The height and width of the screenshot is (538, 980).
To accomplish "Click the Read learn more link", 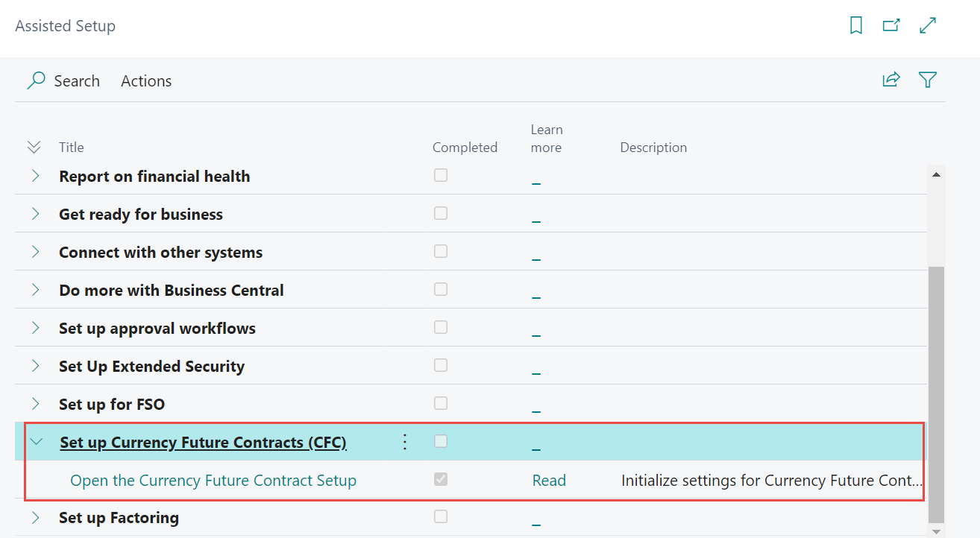I will 549,481.
